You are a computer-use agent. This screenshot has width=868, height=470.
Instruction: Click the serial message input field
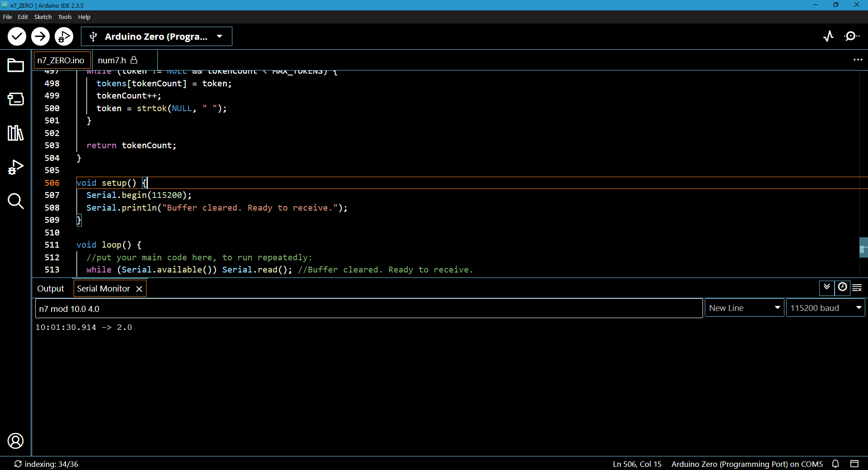[368, 309]
